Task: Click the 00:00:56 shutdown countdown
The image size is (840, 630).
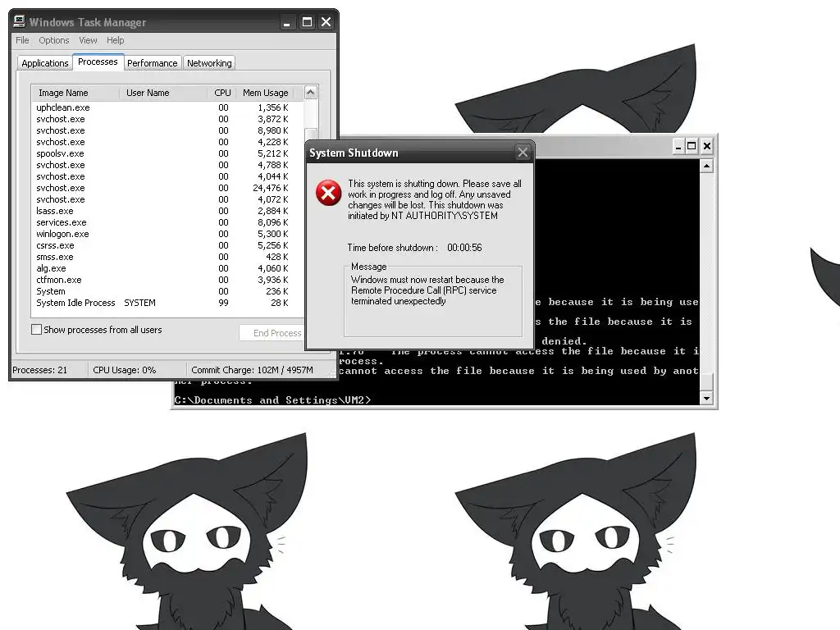Action: (464, 248)
